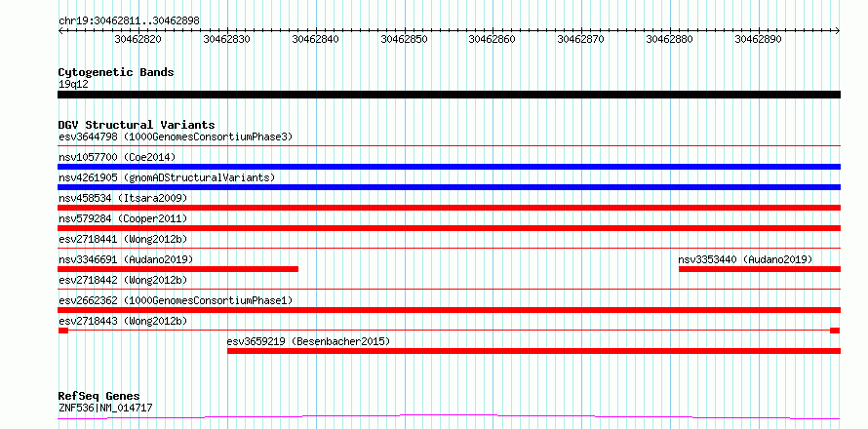Click the blue bar under nsv1057700
Screen dimensions: 868x429
(x=449, y=167)
